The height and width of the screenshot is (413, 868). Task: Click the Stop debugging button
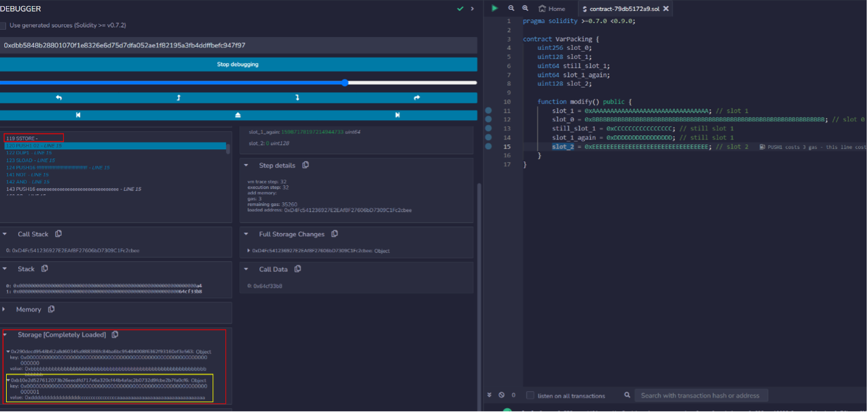click(238, 65)
